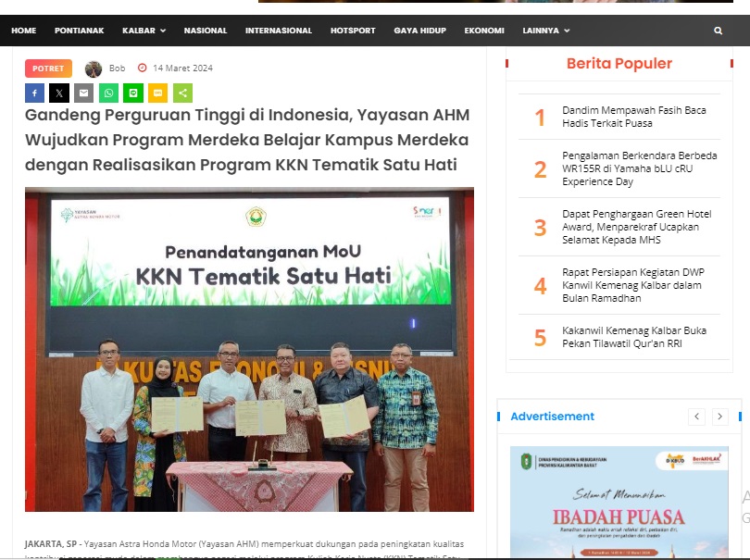The image size is (750, 560).
Task: Open INTERNASIONAL menu section
Action: point(279,31)
